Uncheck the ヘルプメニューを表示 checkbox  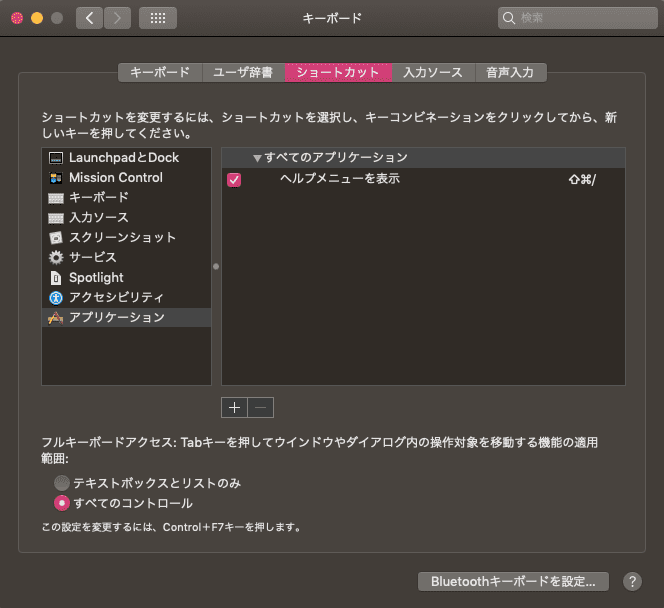tap(234, 180)
